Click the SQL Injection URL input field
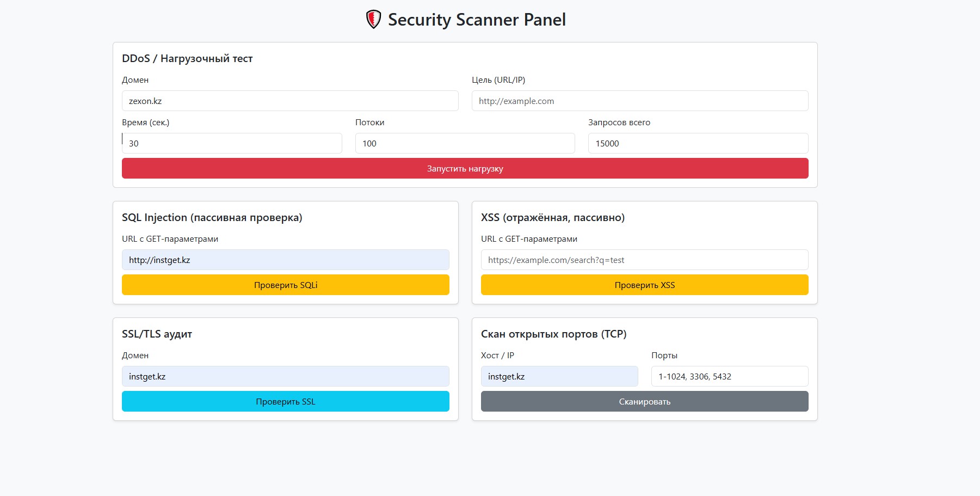 tap(285, 260)
